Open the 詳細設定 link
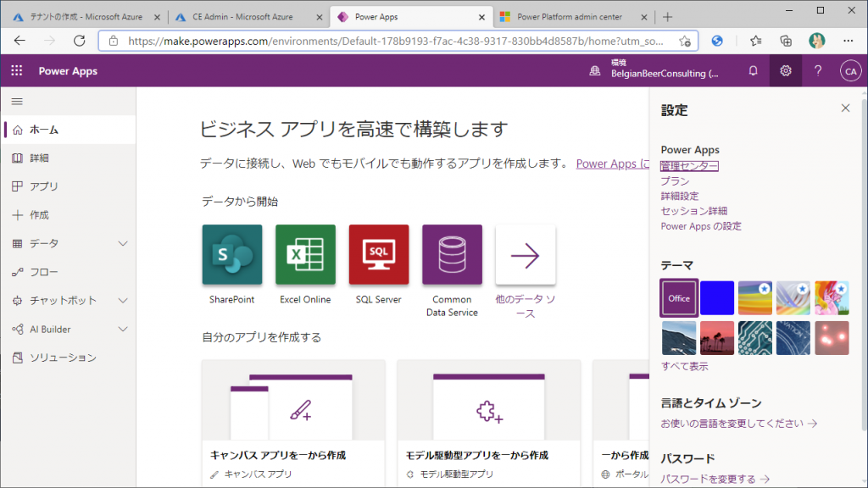This screenshot has width=868, height=488. (x=680, y=196)
